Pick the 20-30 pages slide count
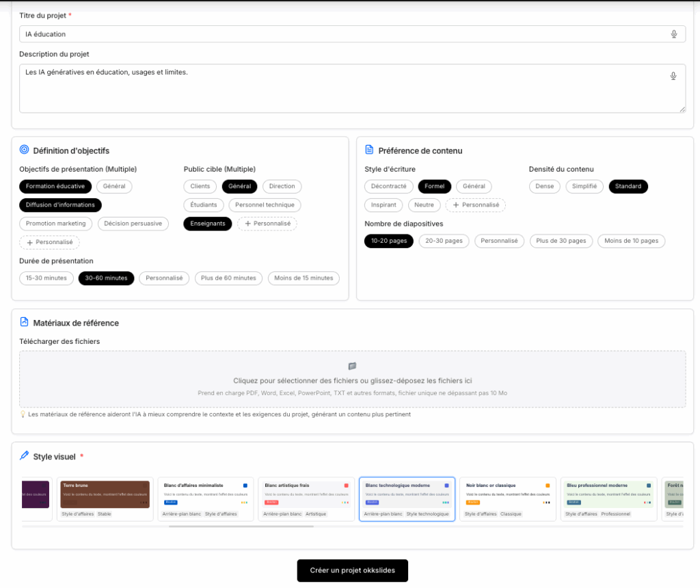The height and width of the screenshot is (588, 700). point(444,241)
